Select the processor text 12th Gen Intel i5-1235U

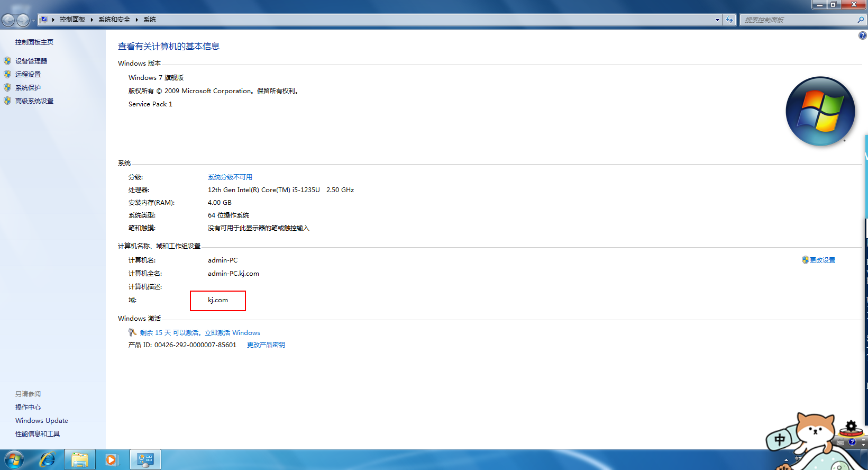pos(281,190)
